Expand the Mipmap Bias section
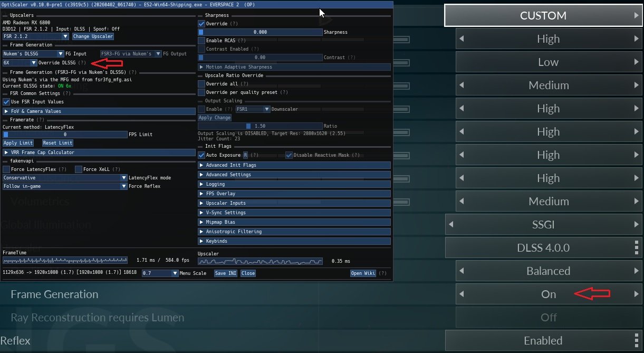Screen dimensions: 644x353 point(294,222)
